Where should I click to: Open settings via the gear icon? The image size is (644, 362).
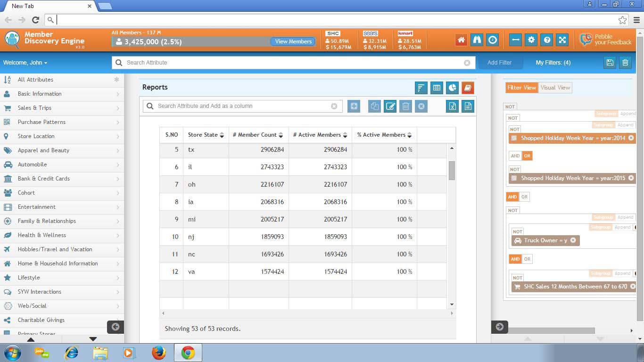point(531,40)
